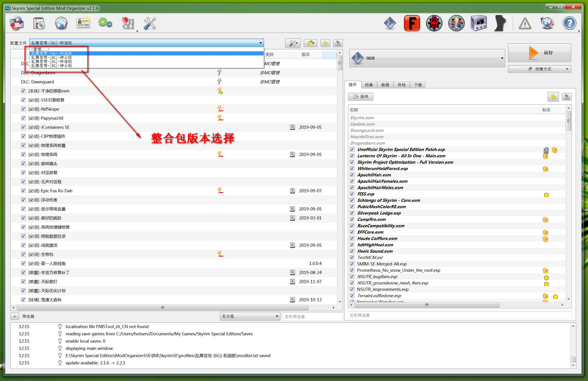Disable the Campfire.esm plugin checkbox
The height and width of the screenshot is (381, 588).
(x=352, y=219)
